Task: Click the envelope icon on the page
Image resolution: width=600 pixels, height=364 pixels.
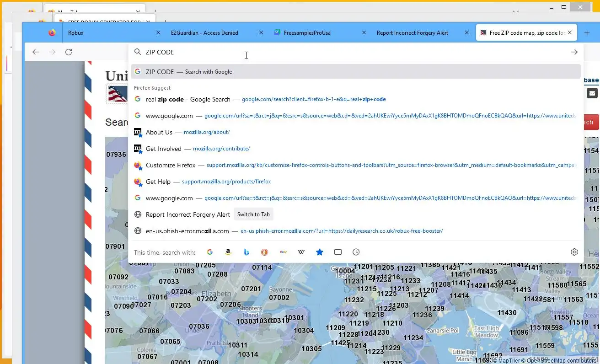Action: 592,93
